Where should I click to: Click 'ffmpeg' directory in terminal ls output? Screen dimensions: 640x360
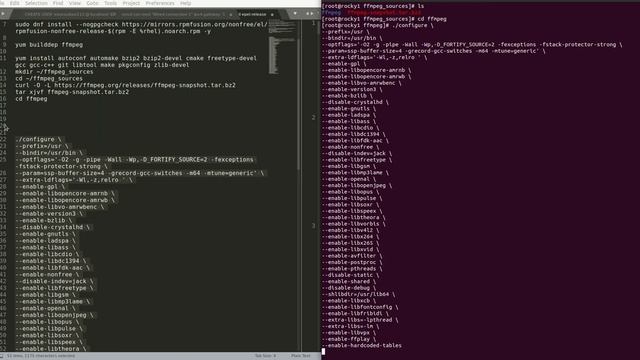(332, 13)
